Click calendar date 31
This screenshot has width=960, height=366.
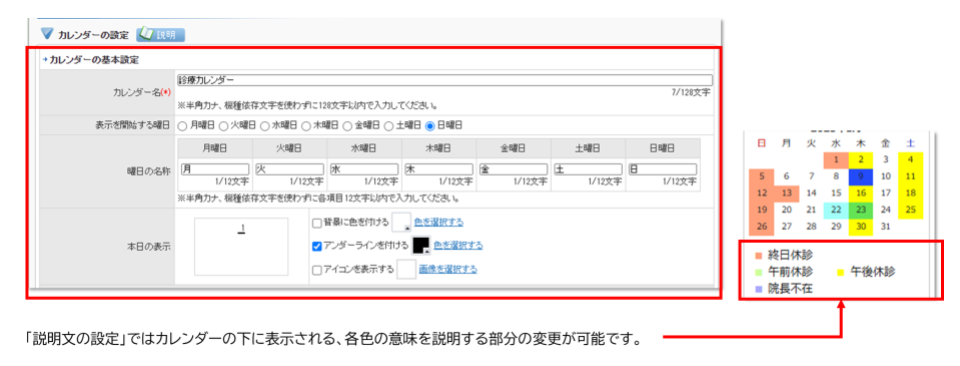pyautogui.click(x=885, y=227)
